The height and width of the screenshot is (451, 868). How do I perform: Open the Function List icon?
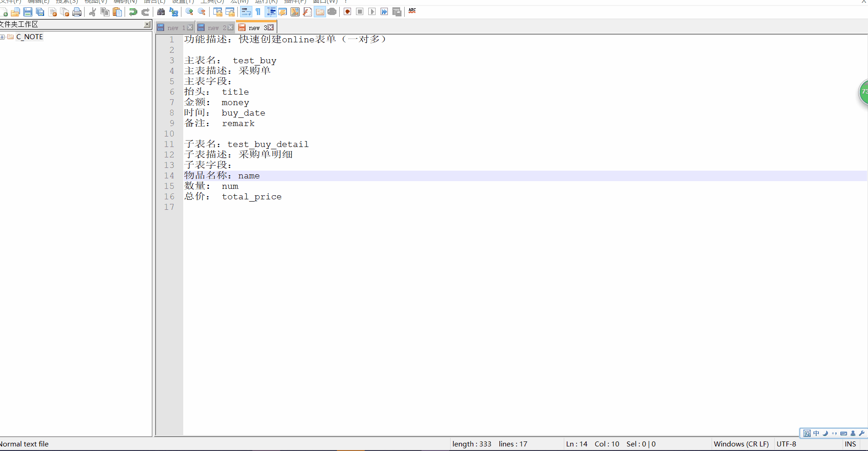pyautogui.click(x=307, y=12)
